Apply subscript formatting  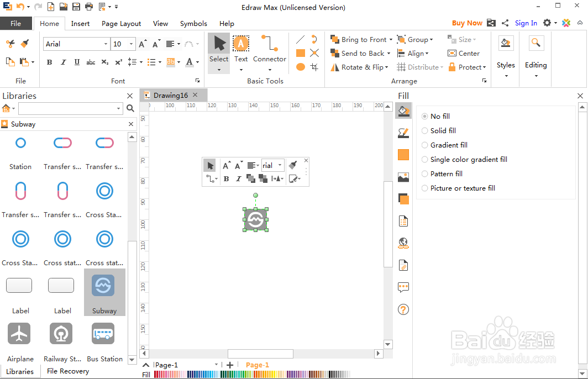pyautogui.click(x=105, y=62)
